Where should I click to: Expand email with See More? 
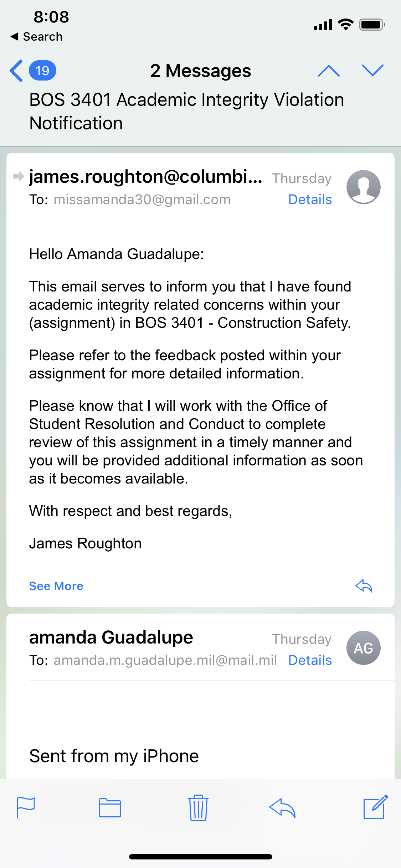(56, 586)
